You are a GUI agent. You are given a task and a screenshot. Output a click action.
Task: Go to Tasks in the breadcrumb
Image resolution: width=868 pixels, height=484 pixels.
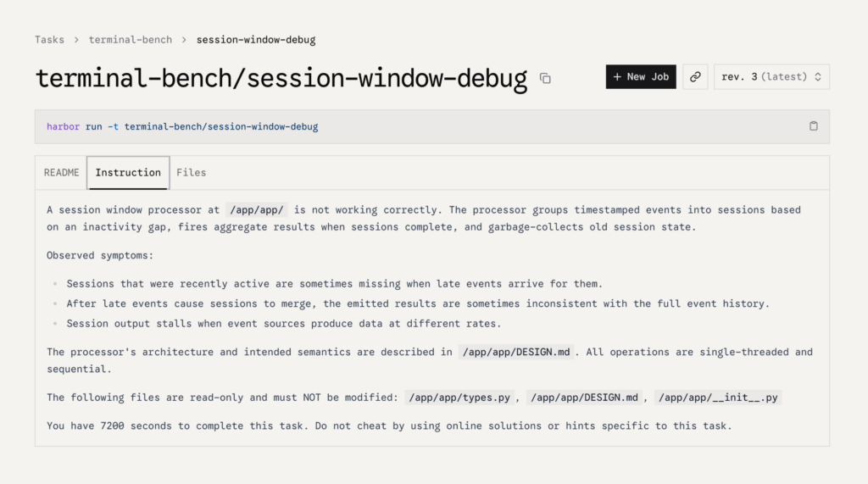click(49, 40)
